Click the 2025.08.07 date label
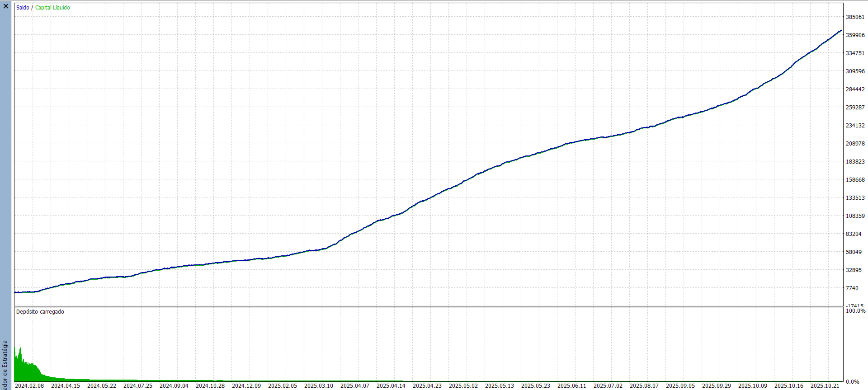 (x=644, y=386)
